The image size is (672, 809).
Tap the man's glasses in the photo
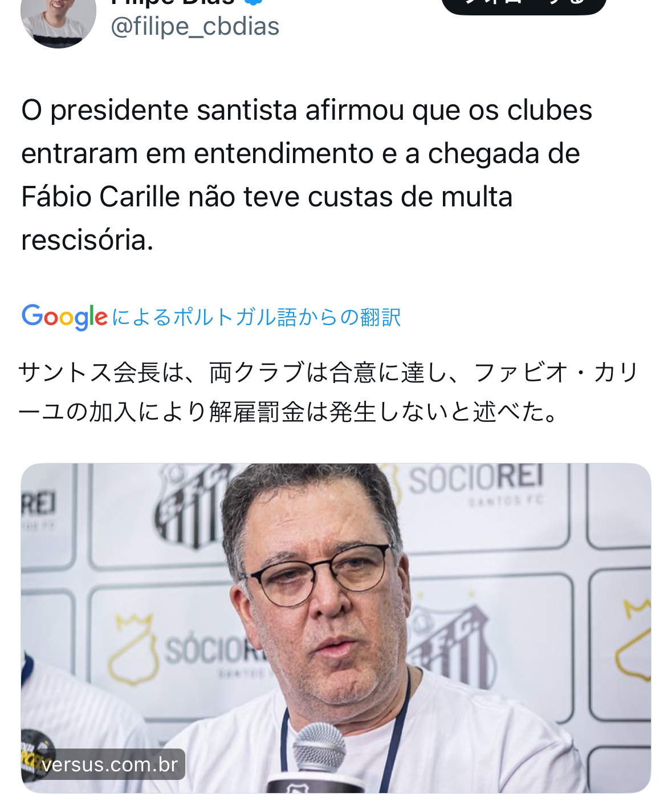318,574
